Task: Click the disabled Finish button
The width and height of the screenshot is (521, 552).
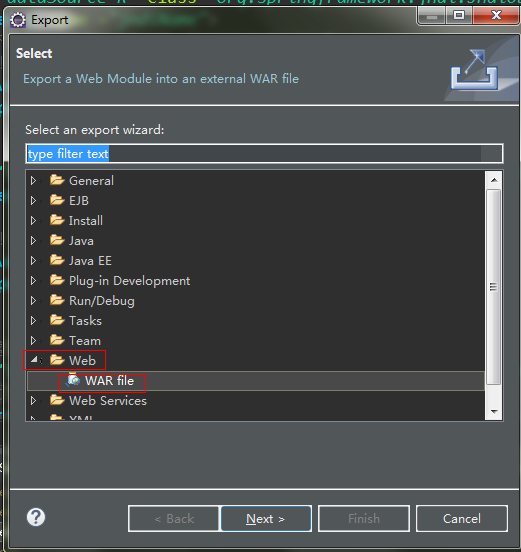Action: pos(364,519)
